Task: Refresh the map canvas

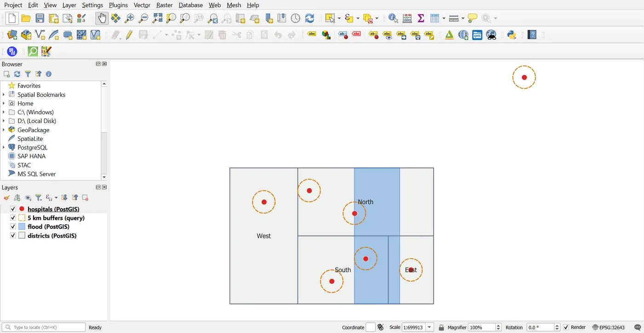Action: (x=310, y=18)
